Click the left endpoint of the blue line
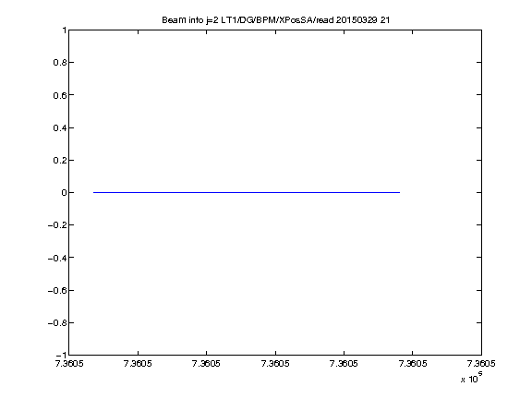Image resolution: width=532 pixels, height=399 pixels. coord(94,192)
